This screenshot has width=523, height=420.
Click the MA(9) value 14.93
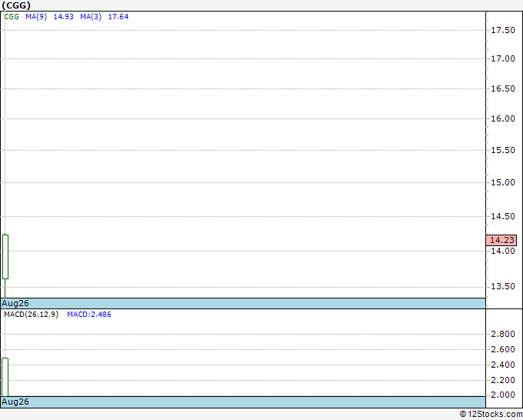pyautogui.click(x=63, y=17)
